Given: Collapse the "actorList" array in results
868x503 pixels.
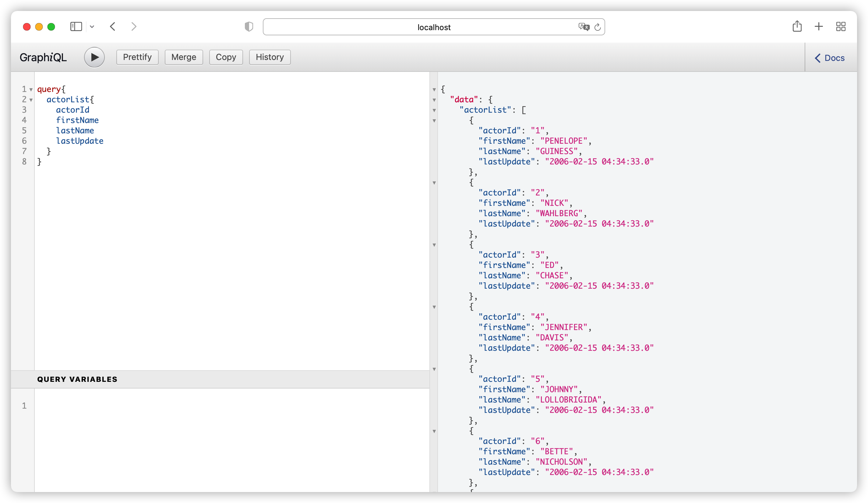Looking at the screenshot, I should pyautogui.click(x=434, y=110).
